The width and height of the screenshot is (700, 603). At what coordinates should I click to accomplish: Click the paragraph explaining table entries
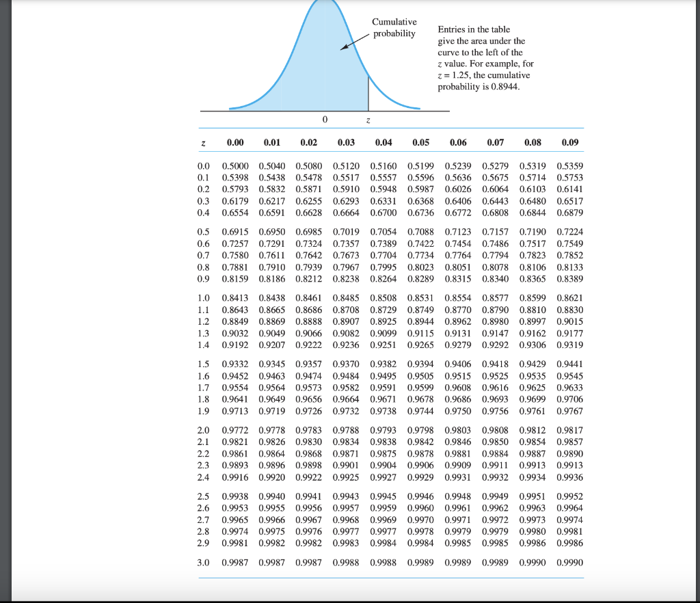click(487, 58)
